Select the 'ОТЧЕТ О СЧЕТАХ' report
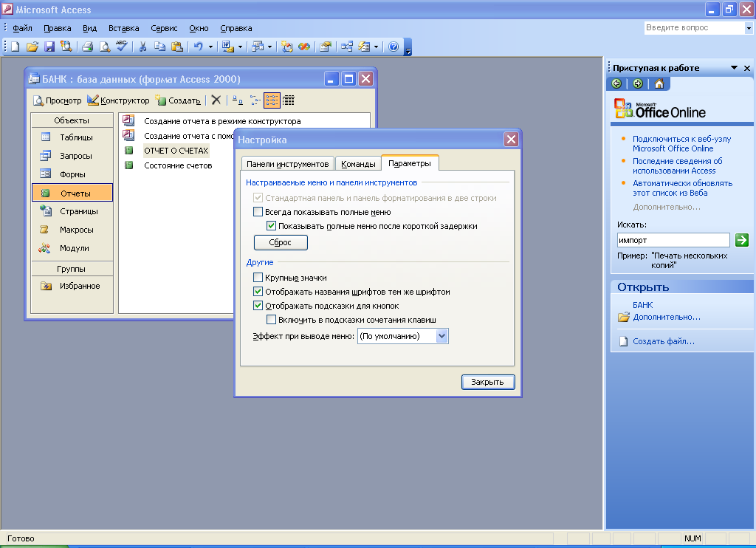The width and height of the screenshot is (756, 548). coord(176,151)
